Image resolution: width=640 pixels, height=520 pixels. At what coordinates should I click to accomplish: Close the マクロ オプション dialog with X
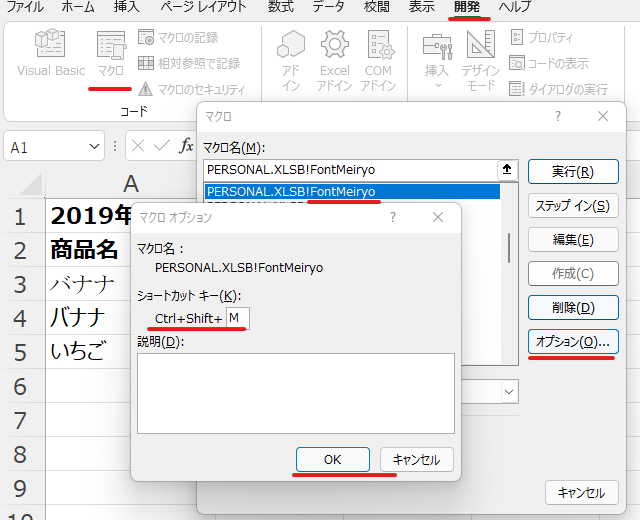coord(438,217)
